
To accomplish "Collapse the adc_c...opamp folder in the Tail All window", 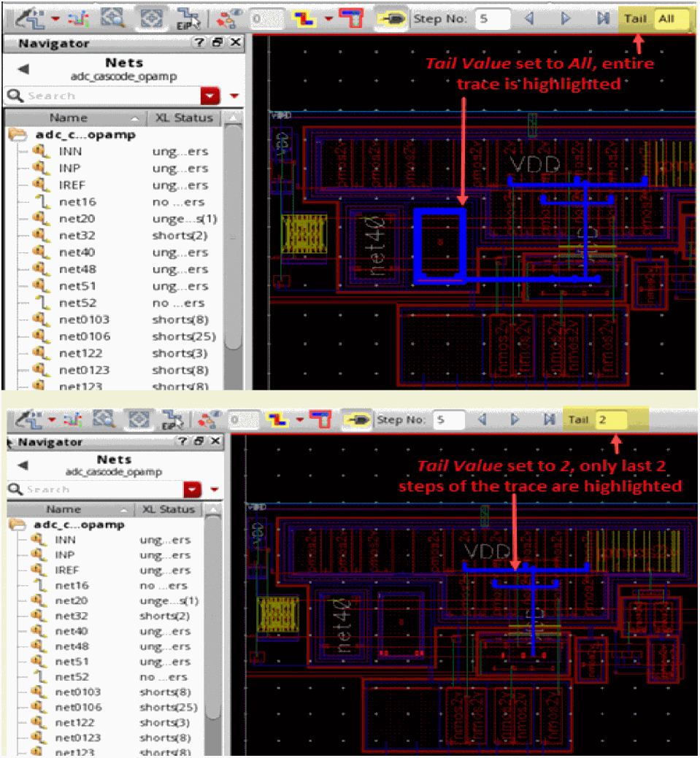I will click(18, 134).
